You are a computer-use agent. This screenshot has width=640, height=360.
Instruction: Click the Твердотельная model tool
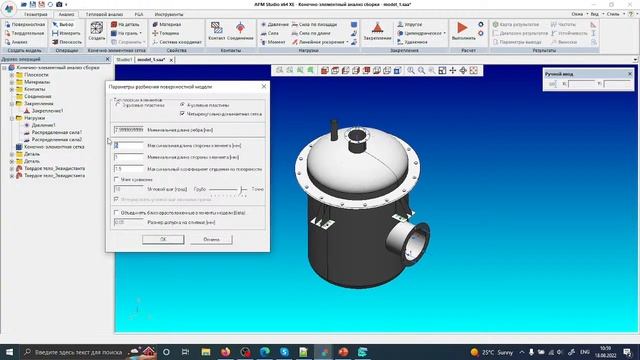coord(24,33)
